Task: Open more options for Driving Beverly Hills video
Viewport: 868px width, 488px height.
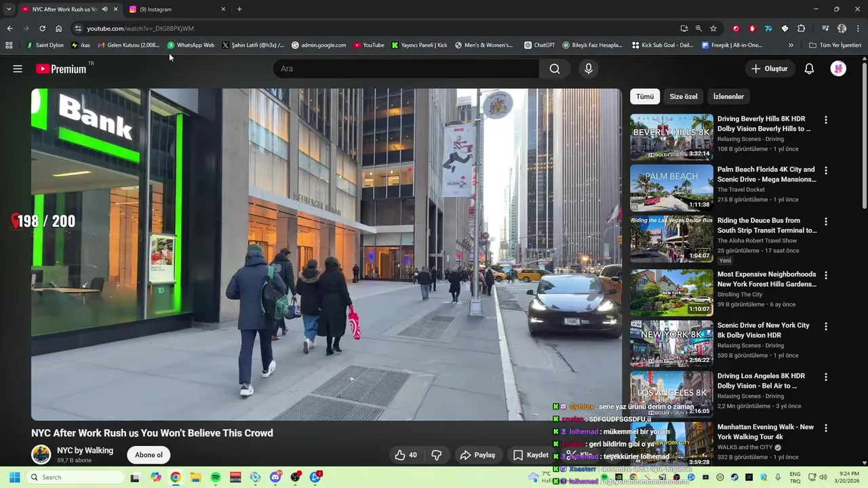Action: (825, 120)
